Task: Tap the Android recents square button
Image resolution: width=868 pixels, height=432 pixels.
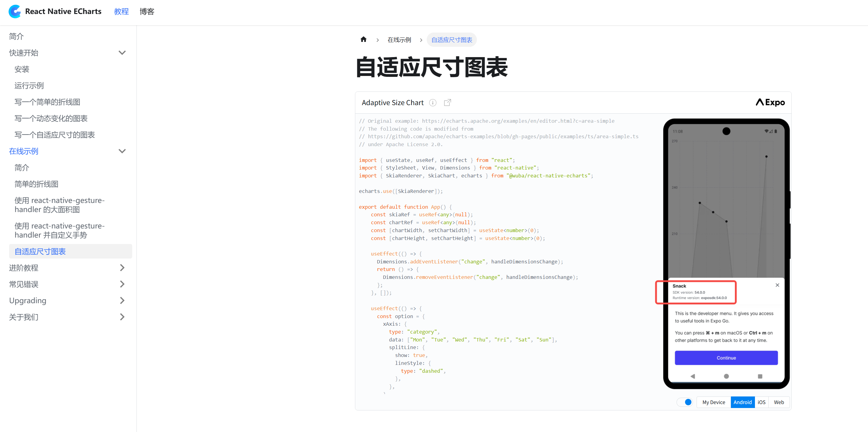Action: (760, 376)
